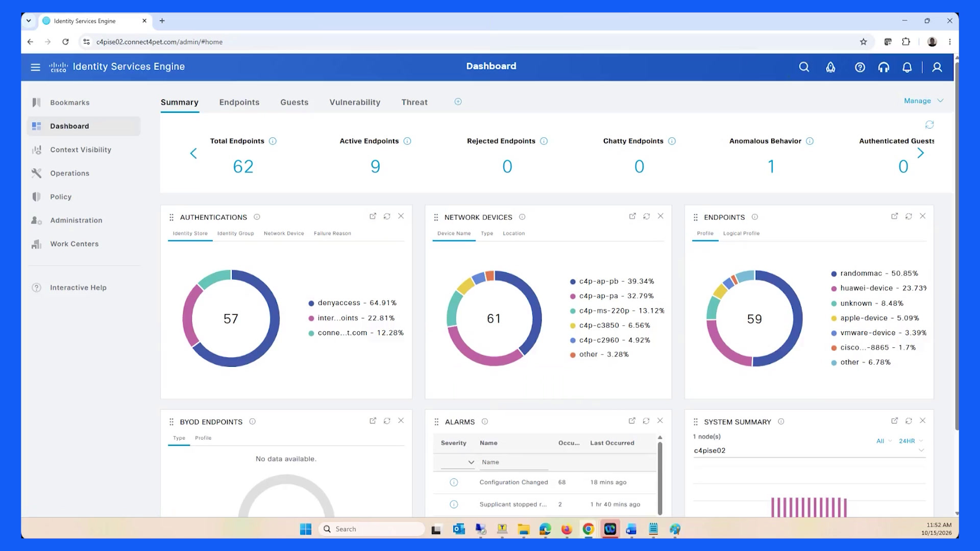980x551 pixels.
Task: Switch to the Endpoints dashboard tab
Action: pos(239,102)
